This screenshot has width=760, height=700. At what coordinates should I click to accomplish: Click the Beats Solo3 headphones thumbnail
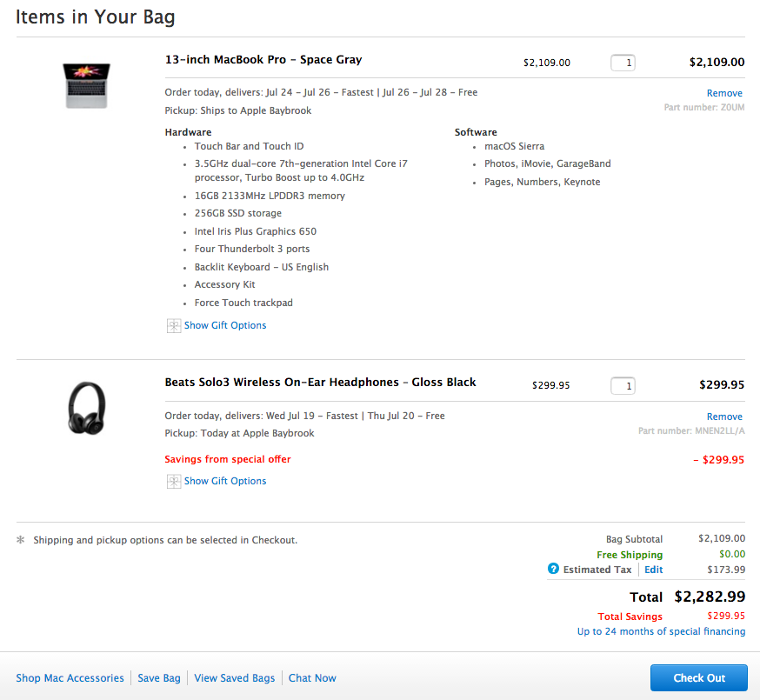86,408
